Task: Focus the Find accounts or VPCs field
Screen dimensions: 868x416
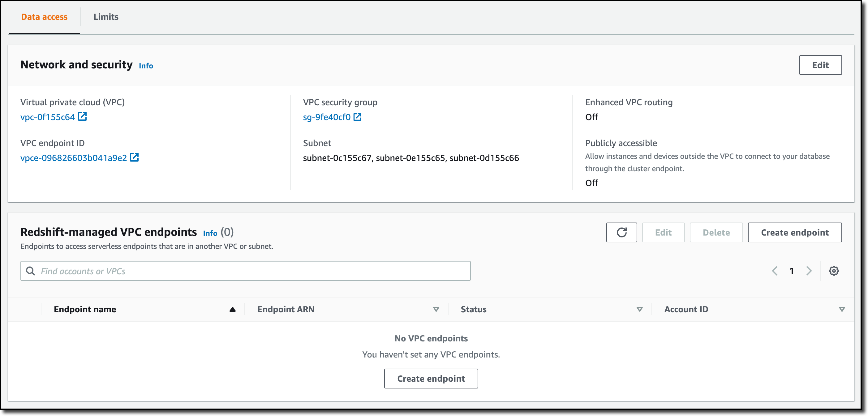Action: 249,271
